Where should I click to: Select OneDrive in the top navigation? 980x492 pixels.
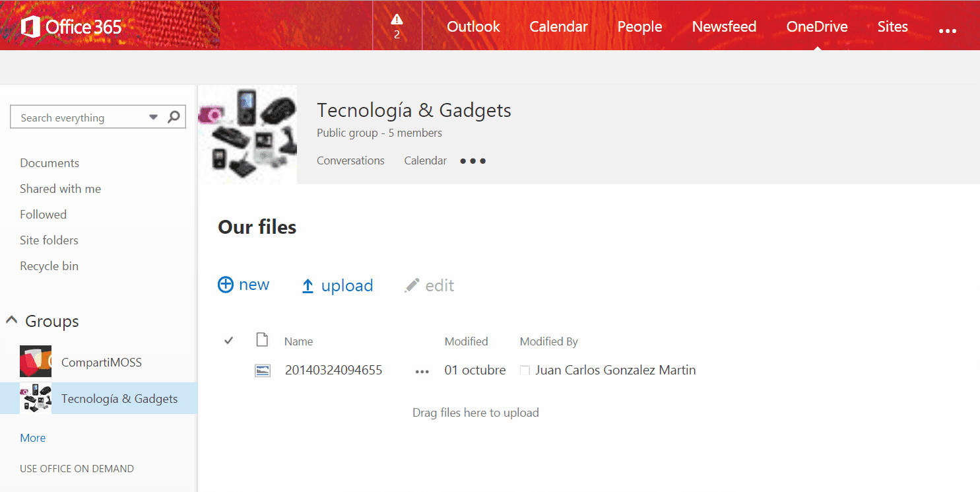point(817,26)
